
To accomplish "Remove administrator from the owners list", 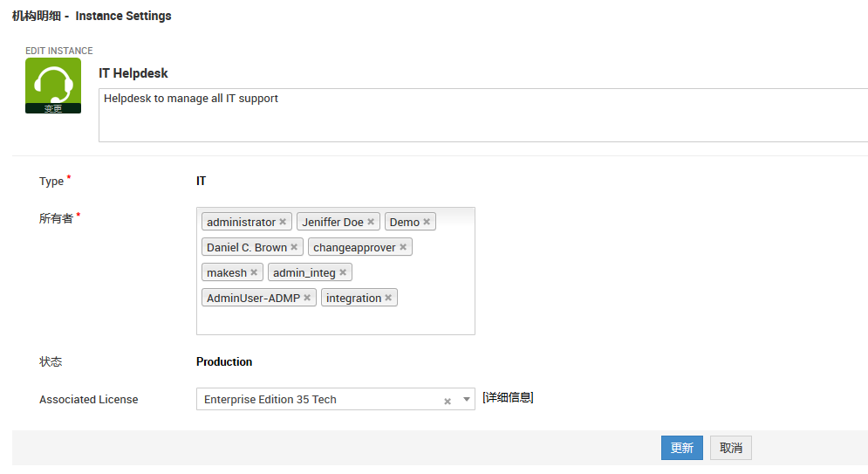I will 283,223.
